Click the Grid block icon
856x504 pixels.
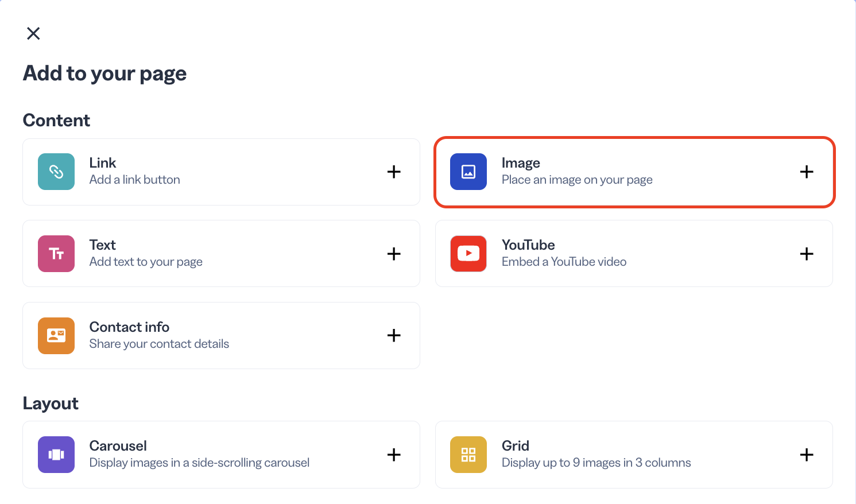click(x=468, y=455)
